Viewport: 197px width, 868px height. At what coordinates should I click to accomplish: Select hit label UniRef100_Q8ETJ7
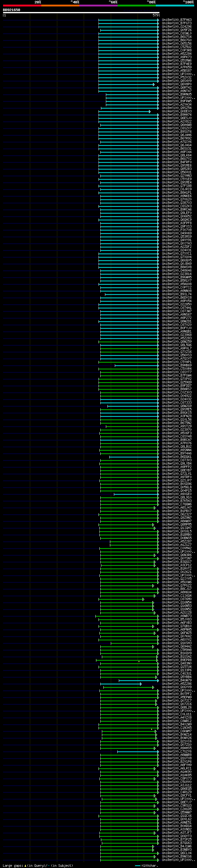(177, 802)
